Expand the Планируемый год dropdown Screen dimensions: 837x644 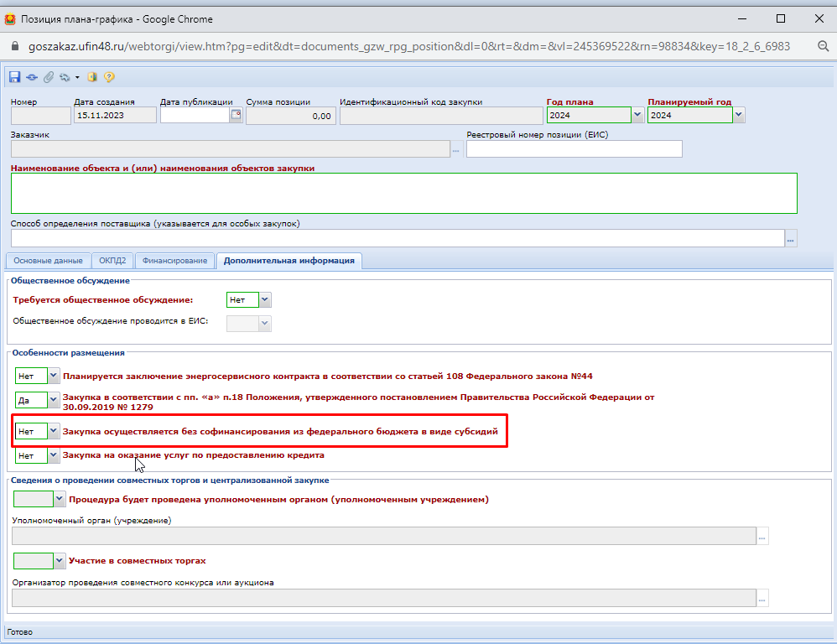click(x=739, y=116)
